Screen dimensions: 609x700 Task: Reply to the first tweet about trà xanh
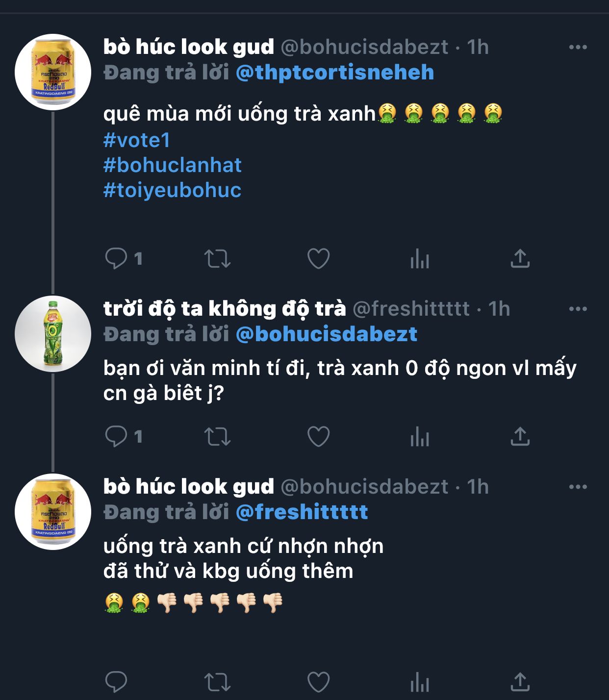(x=116, y=258)
